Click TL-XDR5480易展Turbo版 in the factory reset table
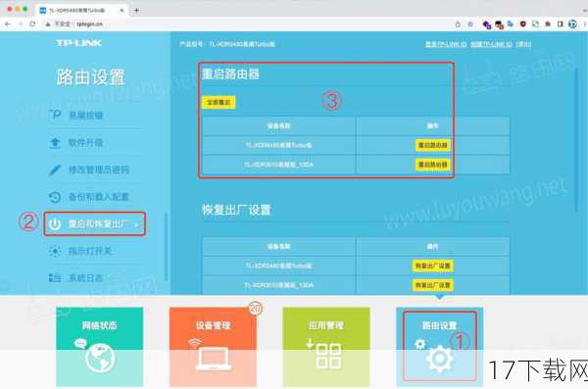Image resolution: width=588 pixels, height=389 pixels. coord(278,266)
